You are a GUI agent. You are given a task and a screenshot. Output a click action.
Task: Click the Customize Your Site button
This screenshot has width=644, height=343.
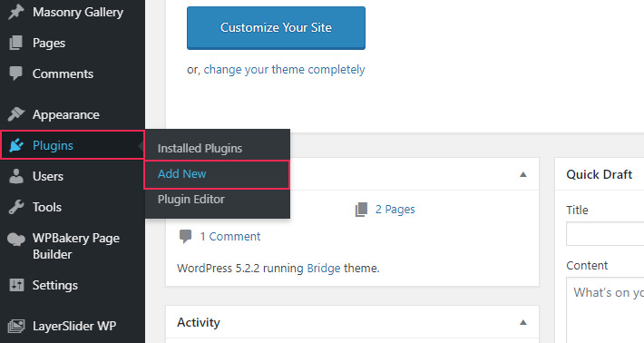pos(276,27)
